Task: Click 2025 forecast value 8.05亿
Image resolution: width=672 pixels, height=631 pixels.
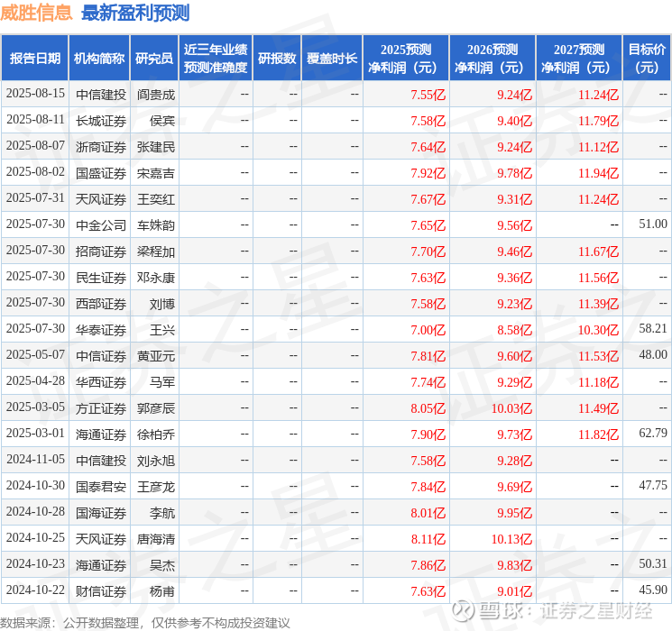Action: point(428,408)
